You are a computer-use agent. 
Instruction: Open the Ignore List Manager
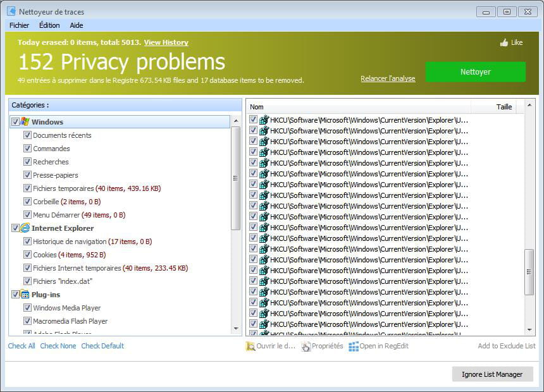[x=492, y=374]
